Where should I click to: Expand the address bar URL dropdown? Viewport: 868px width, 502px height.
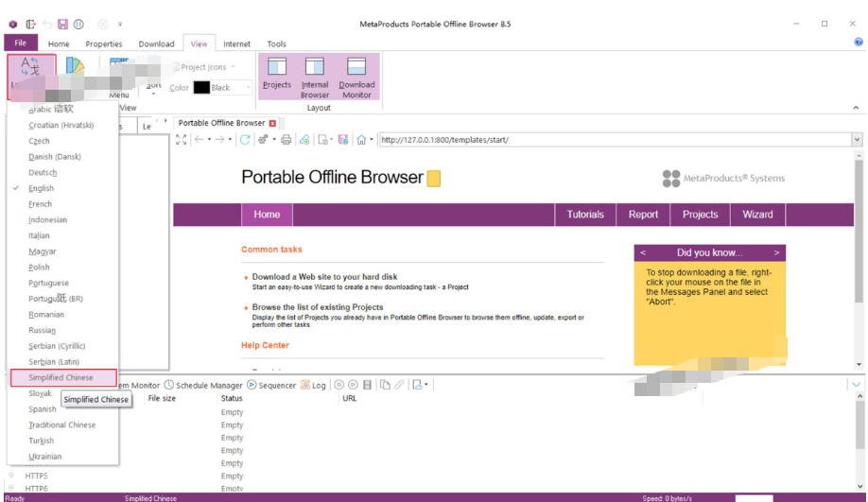(857, 140)
